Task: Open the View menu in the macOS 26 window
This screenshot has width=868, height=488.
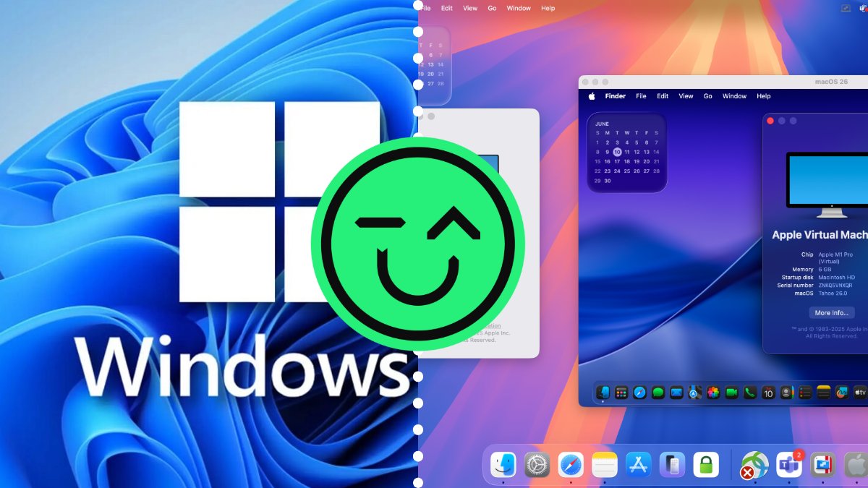Action: tap(686, 96)
